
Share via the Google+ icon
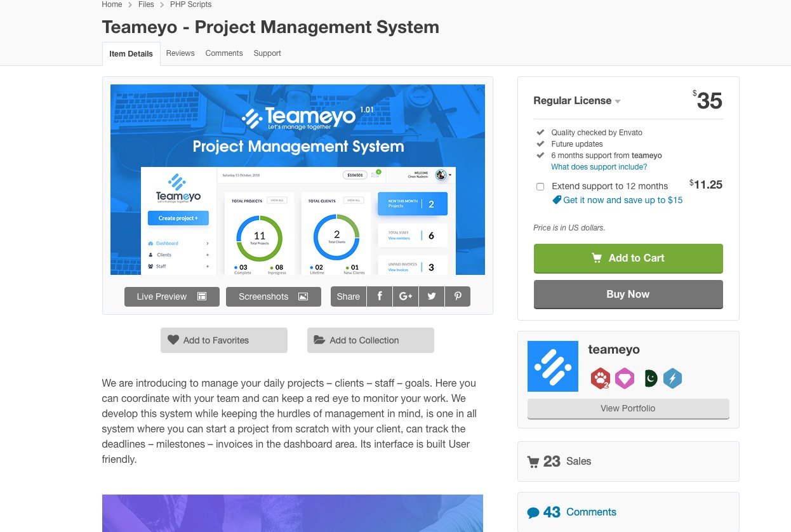pos(406,296)
